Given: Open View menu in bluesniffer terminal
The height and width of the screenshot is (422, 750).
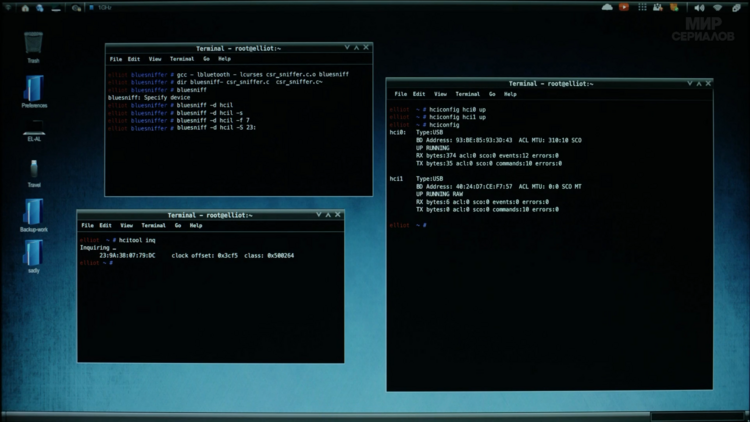Looking at the screenshot, I should pos(154,59).
